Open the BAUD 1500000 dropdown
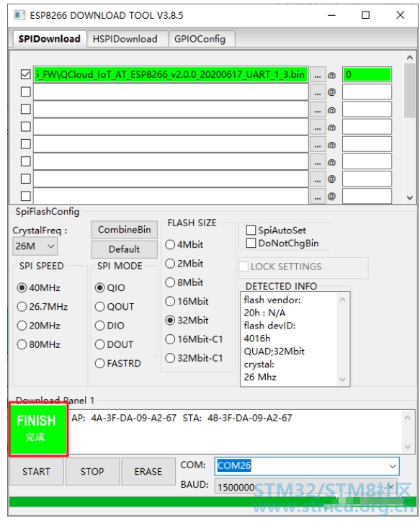 pyautogui.click(x=307, y=487)
